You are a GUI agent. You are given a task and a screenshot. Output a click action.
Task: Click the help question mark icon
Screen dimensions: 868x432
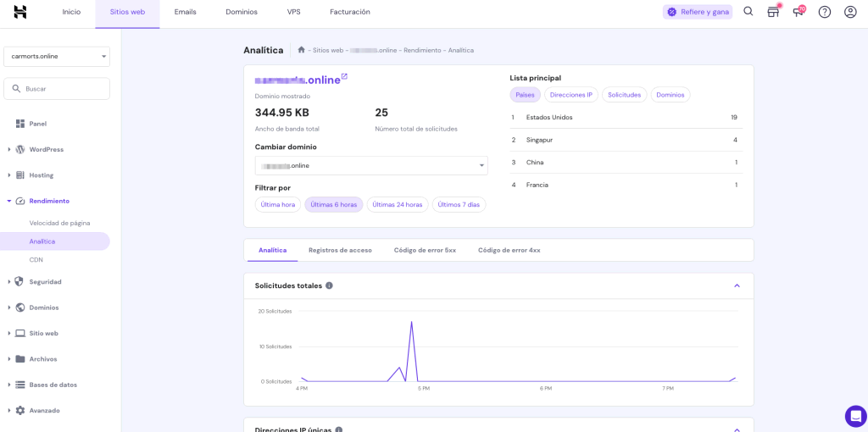pyautogui.click(x=824, y=12)
